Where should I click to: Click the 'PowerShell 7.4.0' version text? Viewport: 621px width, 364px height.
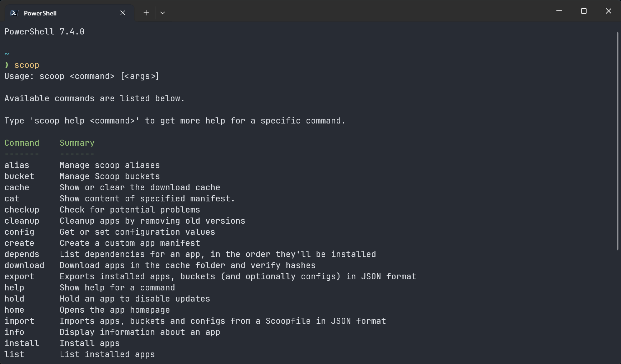(45, 32)
